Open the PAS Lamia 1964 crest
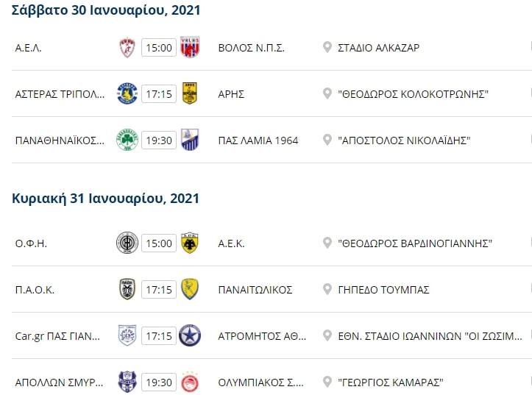The height and width of the screenshot is (395, 532). pyautogui.click(x=190, y=140)
